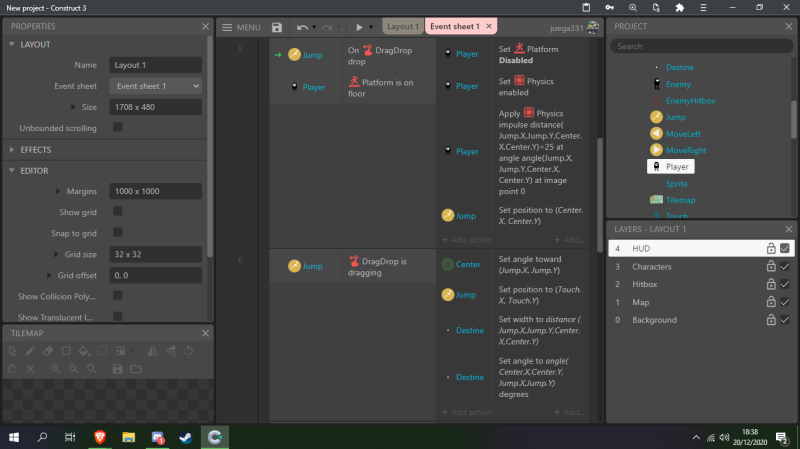Click Add action in event 6
Screen dimensions: 800x449
point(466,412)
